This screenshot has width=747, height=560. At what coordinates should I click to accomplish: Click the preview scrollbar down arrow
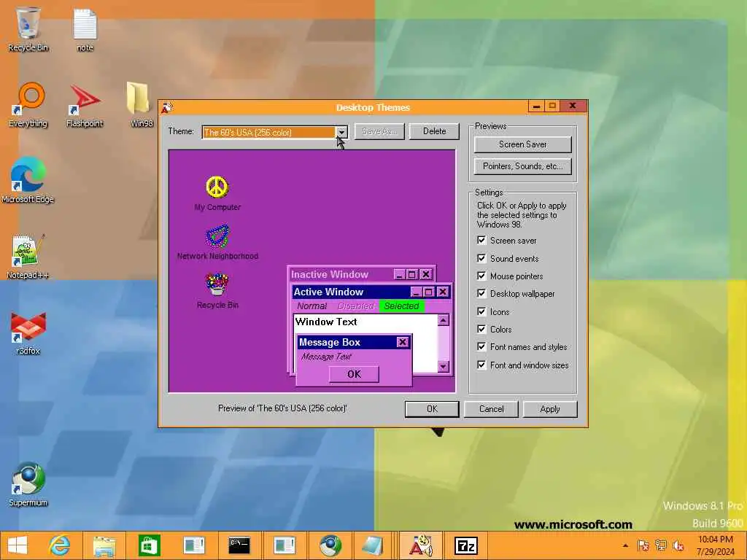pyautogui.click(x=443, y=366)
